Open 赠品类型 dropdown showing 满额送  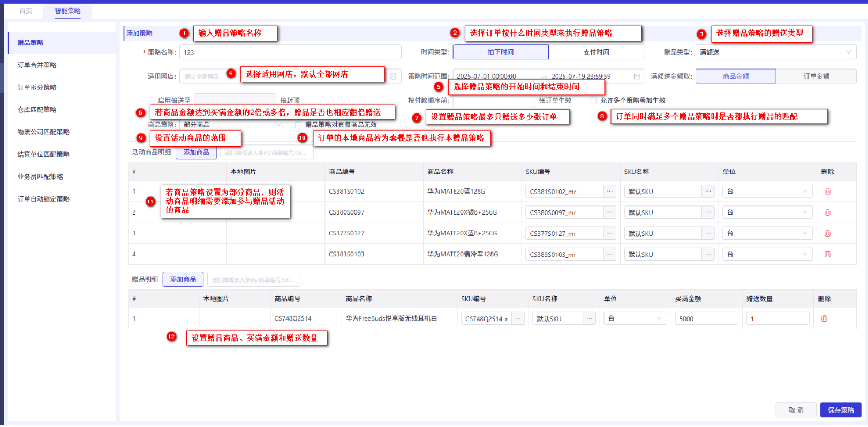776,52
